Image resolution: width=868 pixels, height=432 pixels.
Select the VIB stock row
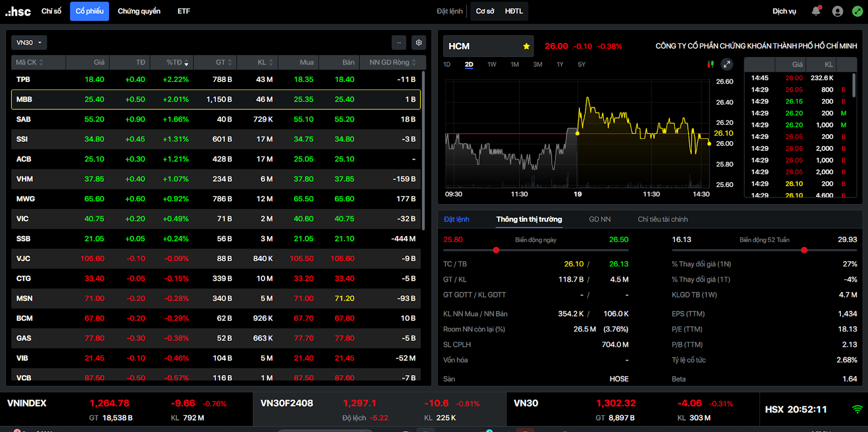(x=216, y=358)
